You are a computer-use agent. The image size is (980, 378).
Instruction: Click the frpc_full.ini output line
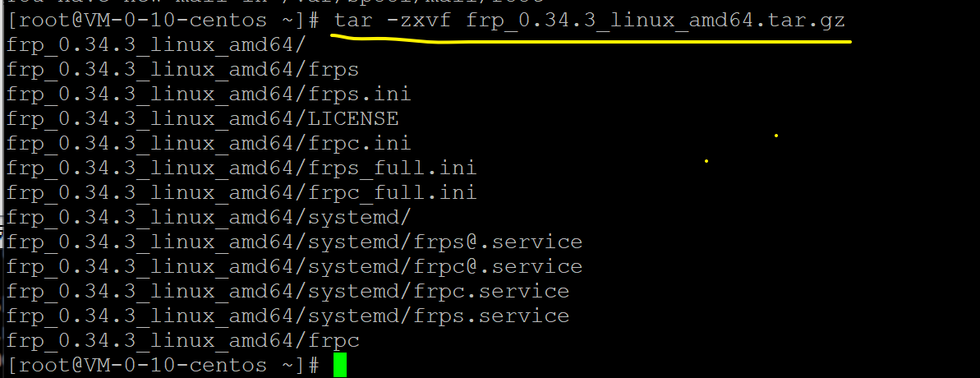coord(242,192)
